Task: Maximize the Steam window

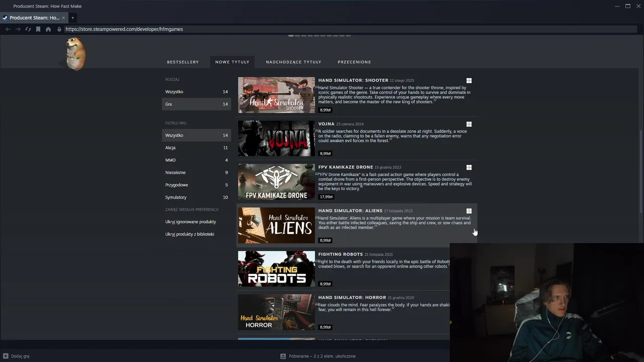Action: tap(628, 6)
